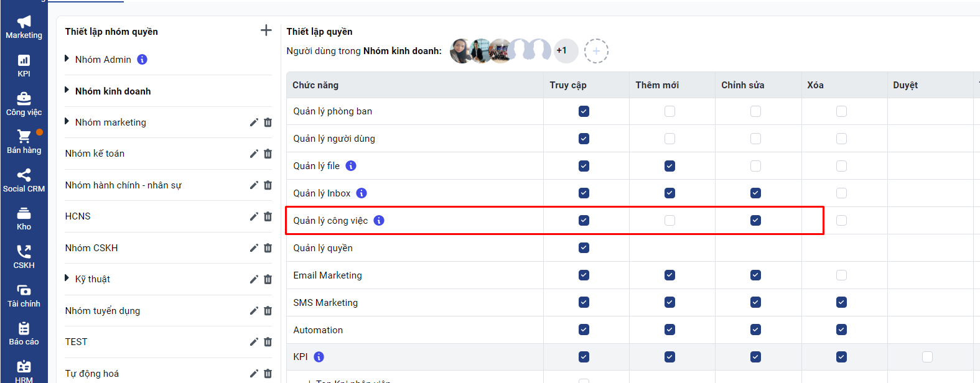Viewport: 980px width, 383px height.
Task: Open Social CRM share icon
Action: tap(24, 180)
